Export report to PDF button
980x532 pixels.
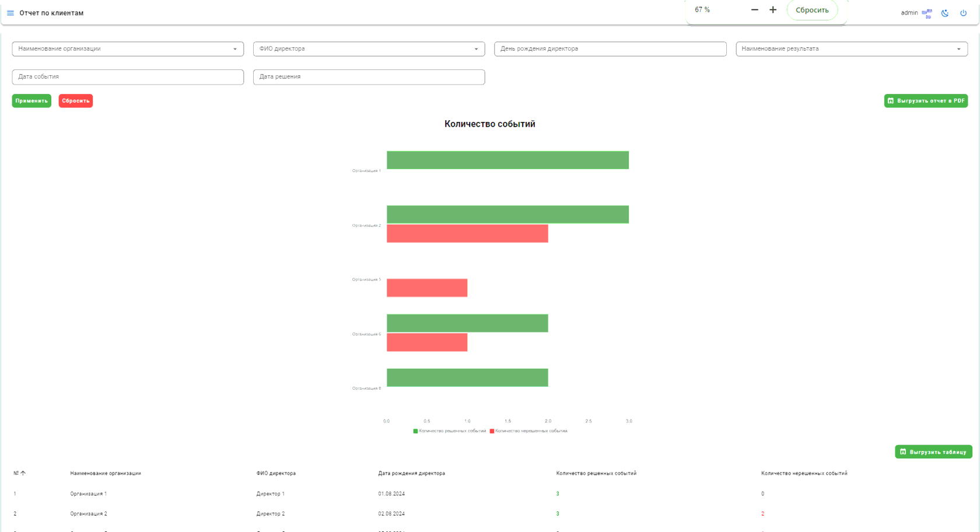tap(926, 101)
